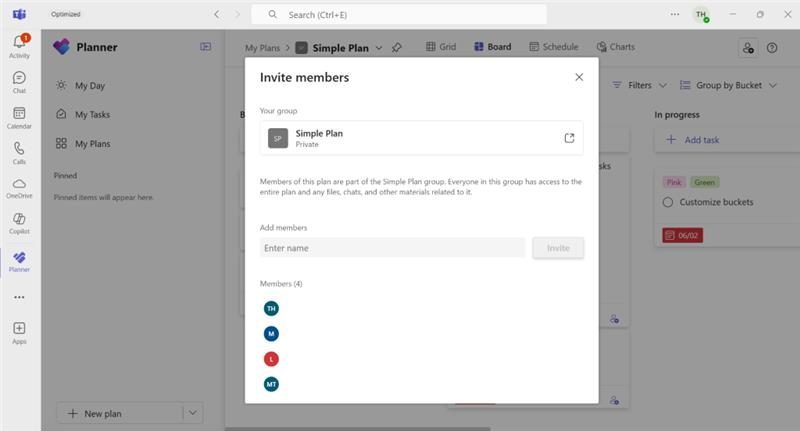Go forward with navigation arrow
The width and height of the screenshot is (800, 431).
pos(237,14)
